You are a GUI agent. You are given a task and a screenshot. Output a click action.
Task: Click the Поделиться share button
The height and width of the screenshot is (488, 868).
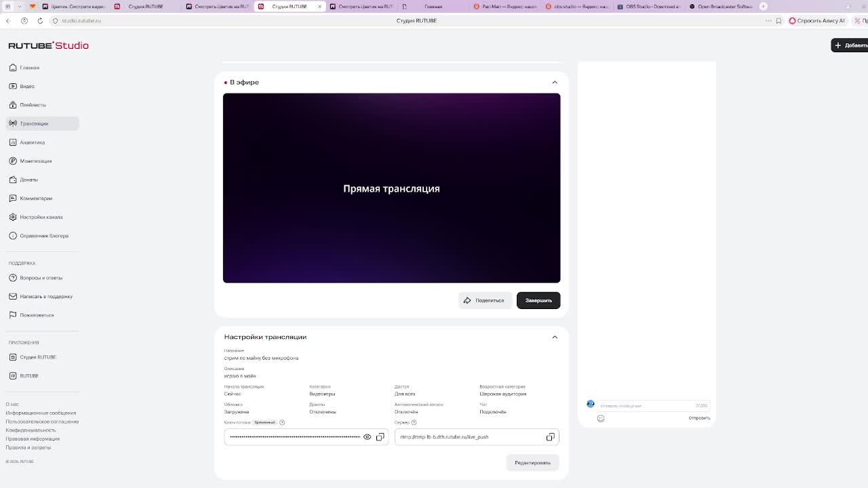(x=484, y=300)
